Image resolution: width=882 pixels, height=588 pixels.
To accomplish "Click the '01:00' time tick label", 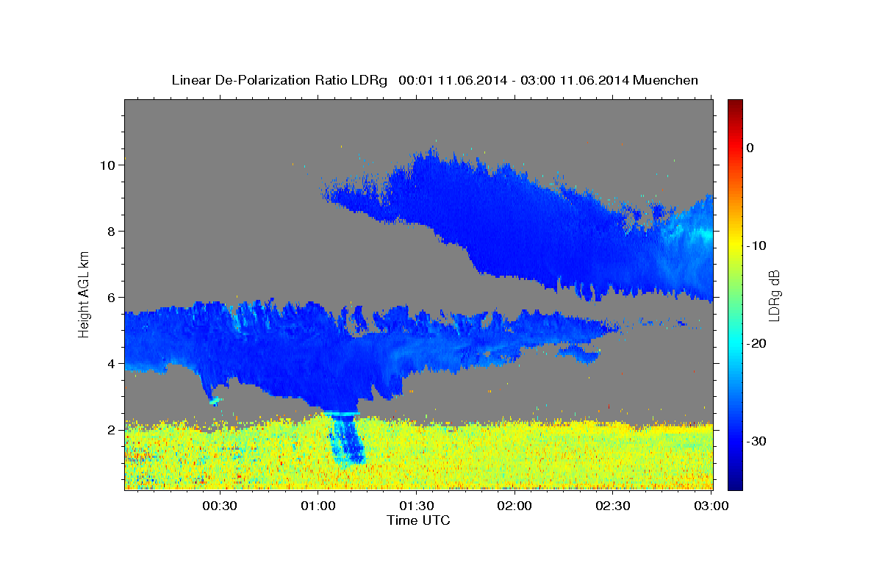I will [x=318, y=506].
